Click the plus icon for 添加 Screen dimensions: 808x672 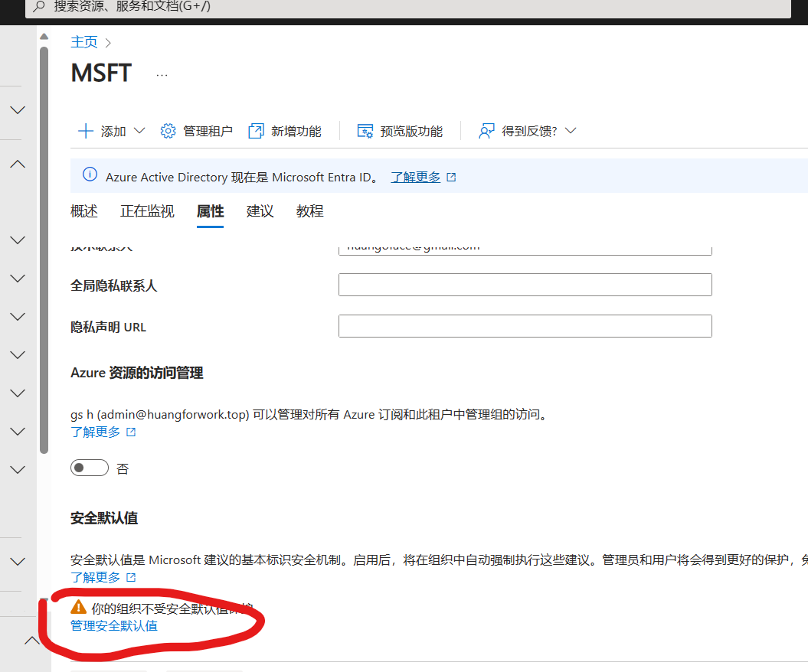click(x=86, y=131)
